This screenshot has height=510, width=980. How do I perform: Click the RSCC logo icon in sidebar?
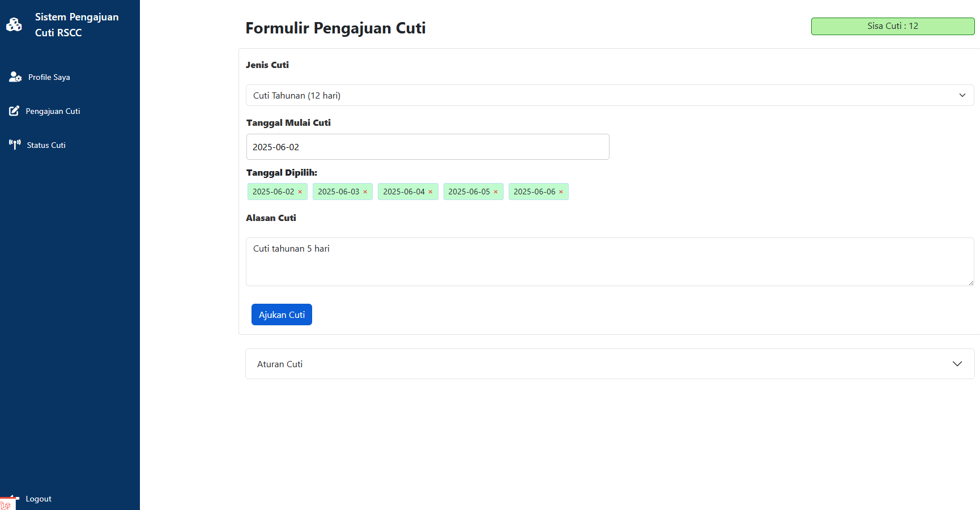pos(14,24)
